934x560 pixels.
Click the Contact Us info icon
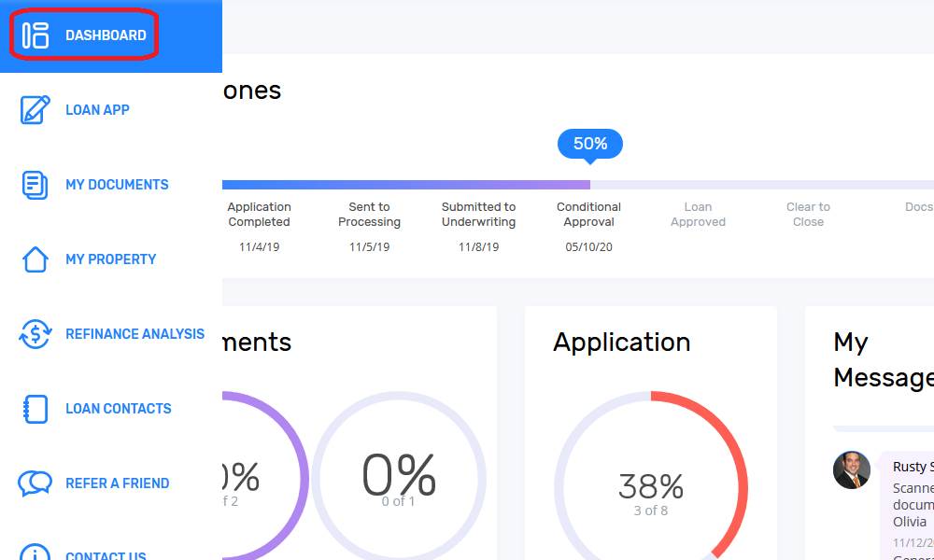point(35,553)
